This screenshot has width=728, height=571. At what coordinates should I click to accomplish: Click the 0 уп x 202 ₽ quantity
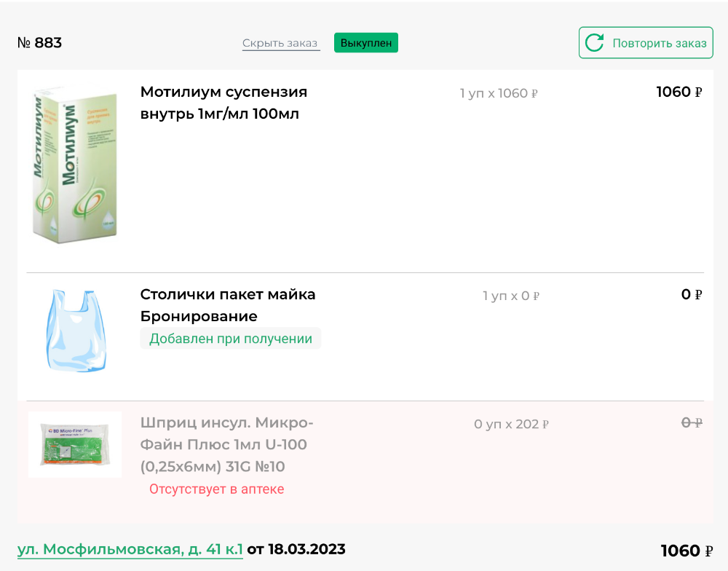tap(510, 424)
